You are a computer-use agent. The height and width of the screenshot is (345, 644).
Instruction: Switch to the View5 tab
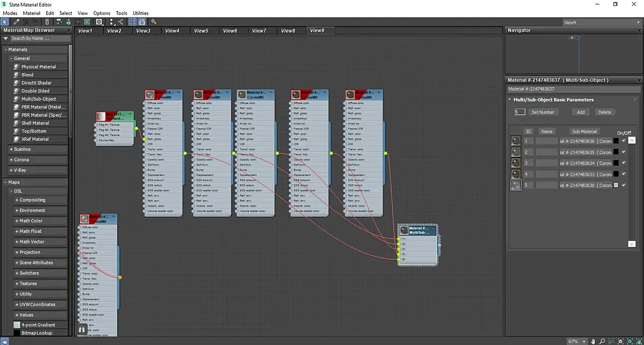[x=201, y=31]
